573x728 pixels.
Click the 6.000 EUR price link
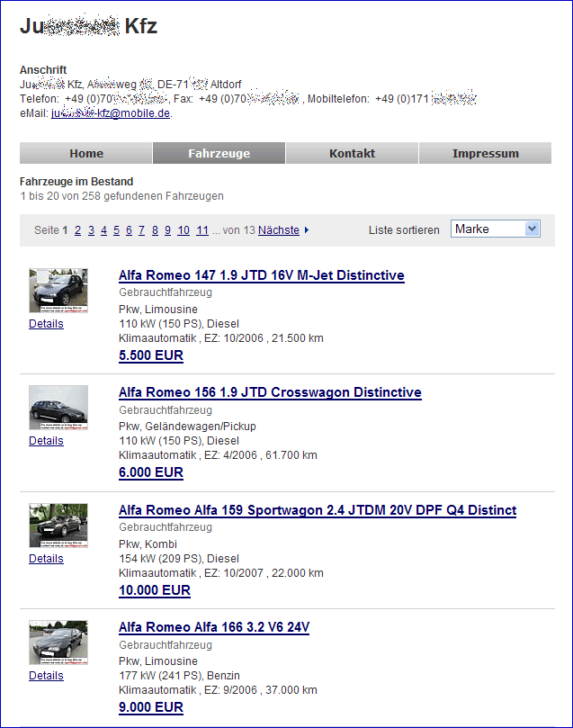[x=151, y=472]
